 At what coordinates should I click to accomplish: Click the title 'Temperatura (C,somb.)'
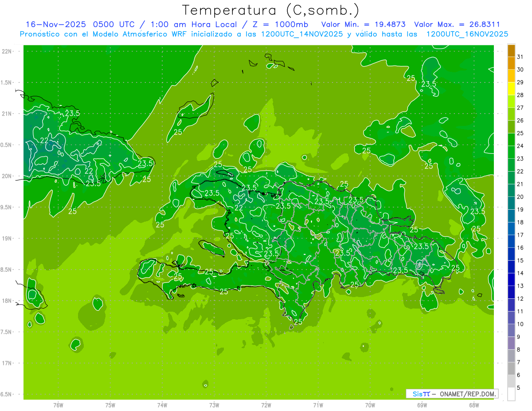click(x=271, y=10)
